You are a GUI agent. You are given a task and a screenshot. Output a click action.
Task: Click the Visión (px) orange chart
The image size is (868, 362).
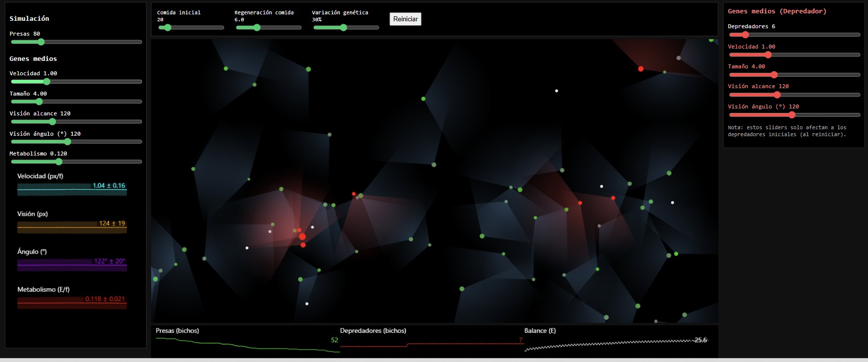(72, 227)
